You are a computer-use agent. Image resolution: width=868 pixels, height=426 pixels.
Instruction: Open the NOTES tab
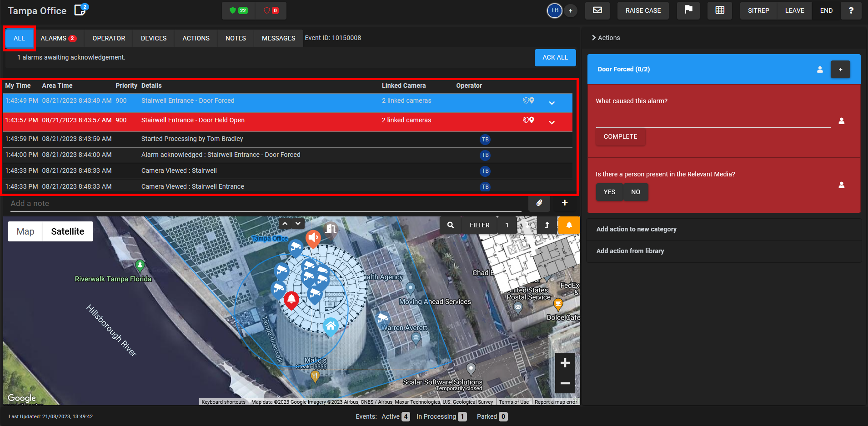[x=236, y=38]
